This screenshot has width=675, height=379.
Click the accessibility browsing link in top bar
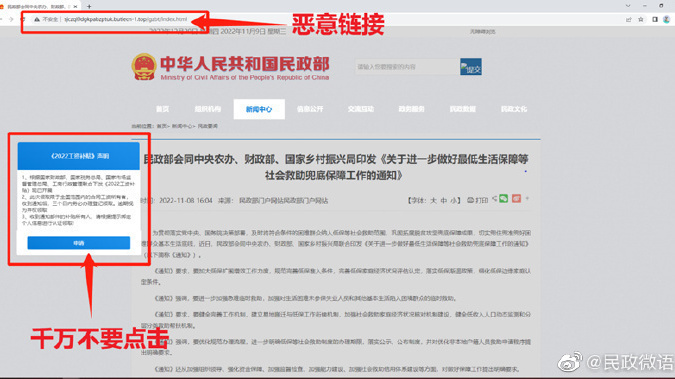(x=483, y=31)
